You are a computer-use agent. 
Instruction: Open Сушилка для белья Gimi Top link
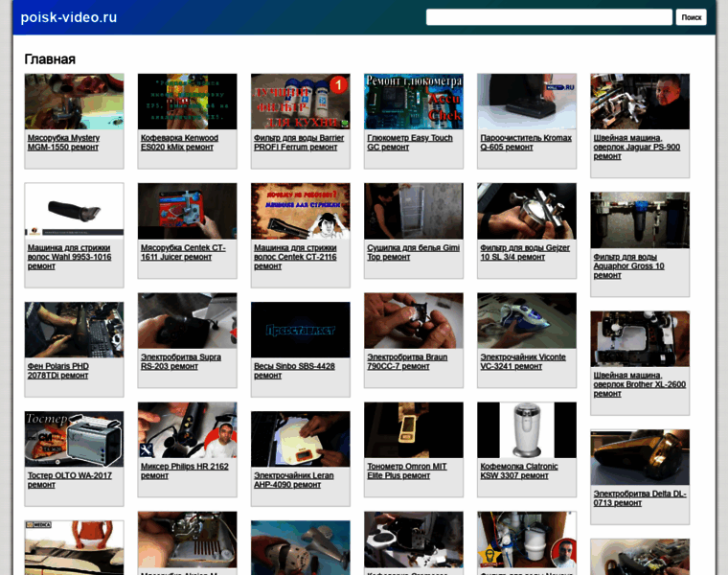tap(413, 252)
